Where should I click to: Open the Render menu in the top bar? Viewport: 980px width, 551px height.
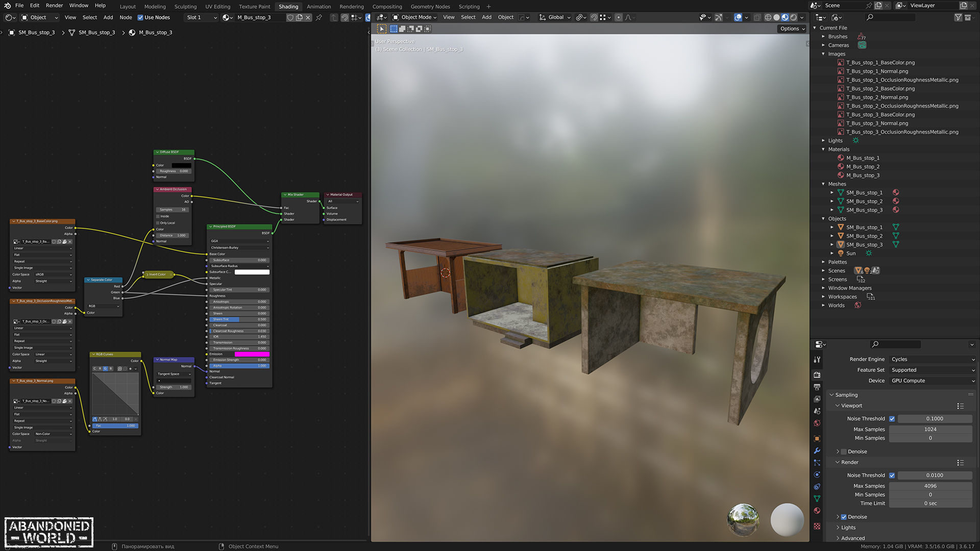tap(54, 6)
